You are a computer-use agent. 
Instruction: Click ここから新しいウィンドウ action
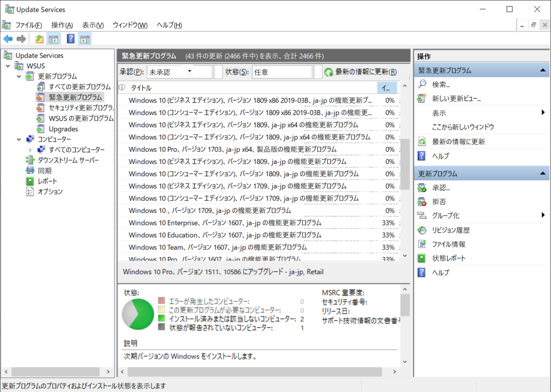463,127
